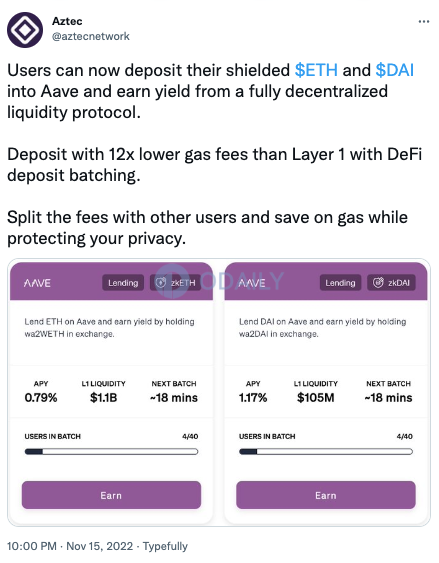
Task: Open the $DAI cashtag link
Action: pyautogui.click(x=394, y=70)
